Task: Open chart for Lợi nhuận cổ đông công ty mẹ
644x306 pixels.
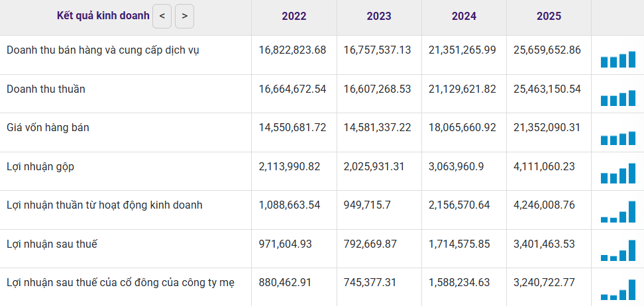Action: (617, 290)
